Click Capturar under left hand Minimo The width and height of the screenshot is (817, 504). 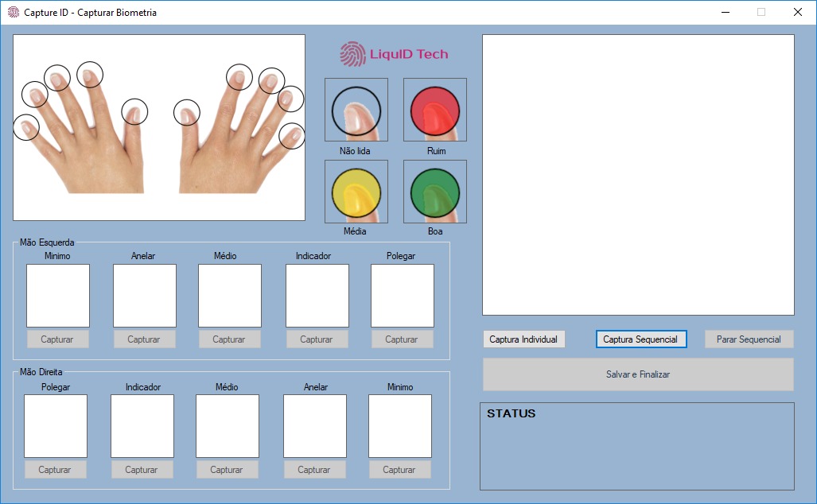coord(57,339)
